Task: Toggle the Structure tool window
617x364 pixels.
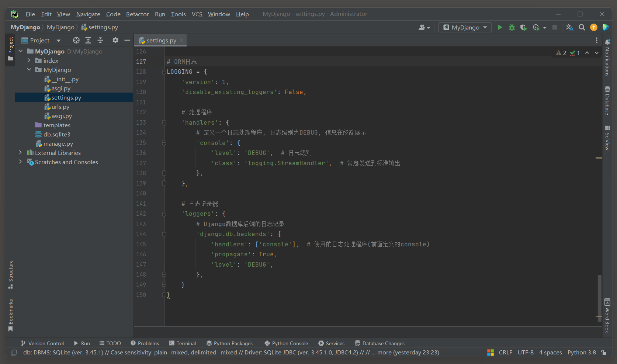Action: (x=10, y=274)
